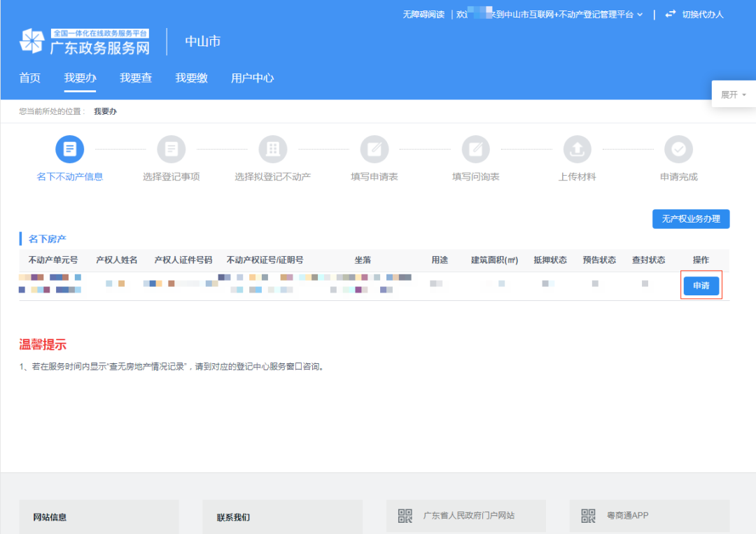Click the 填写问询表 step icon

476,149
